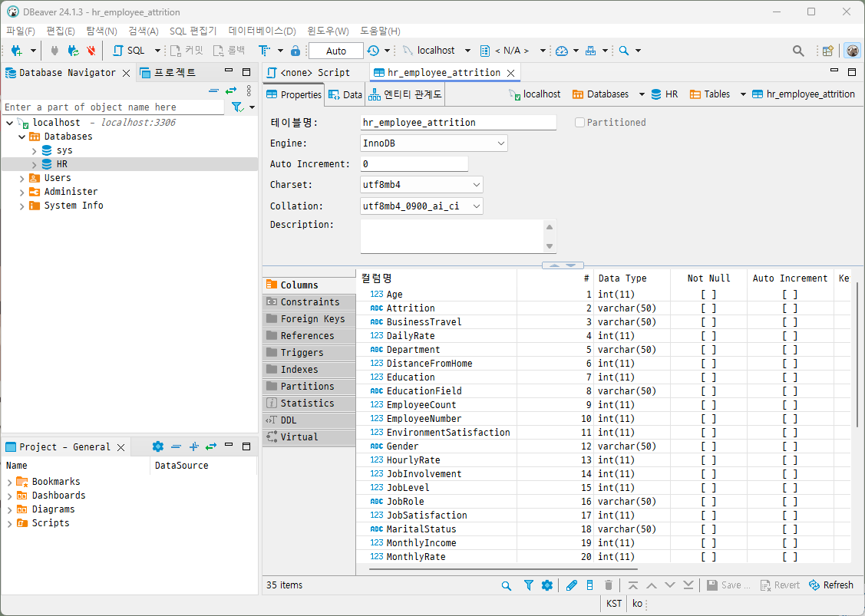Collapse all in Database Navigator

[213, 91]
